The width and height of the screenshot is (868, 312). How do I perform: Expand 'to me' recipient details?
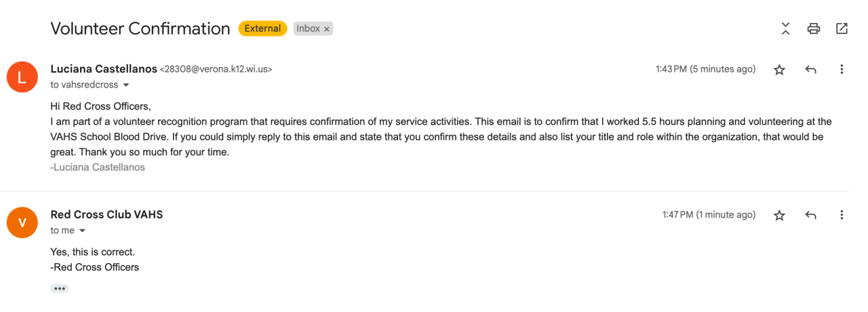tap(83, 231)
